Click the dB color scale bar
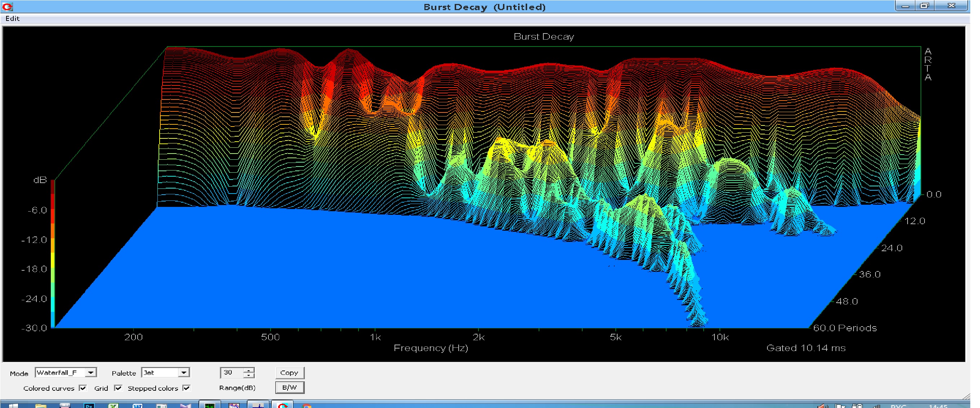The image size is (980, 408). coord(53,253)
